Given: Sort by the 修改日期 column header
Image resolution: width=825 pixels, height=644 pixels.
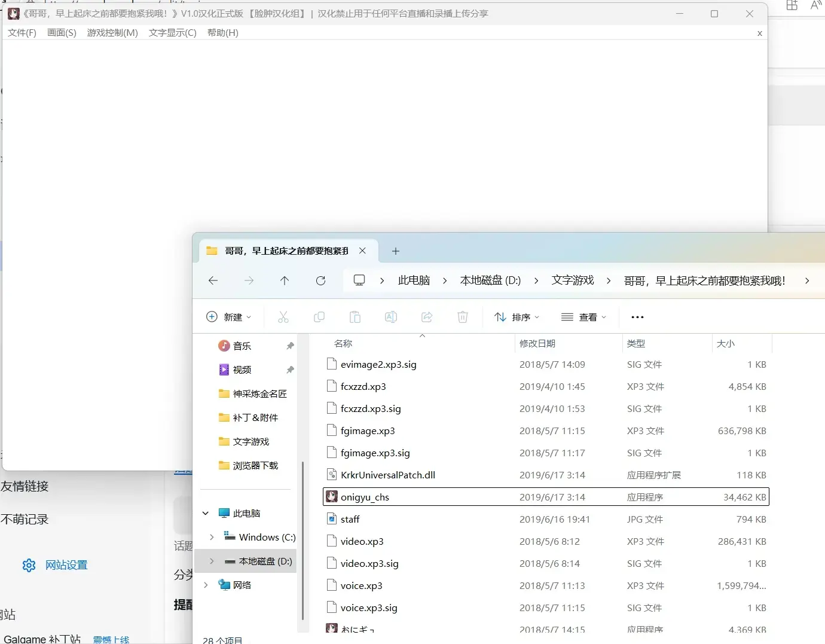Looking at the screenshot, I should (537, 344).
